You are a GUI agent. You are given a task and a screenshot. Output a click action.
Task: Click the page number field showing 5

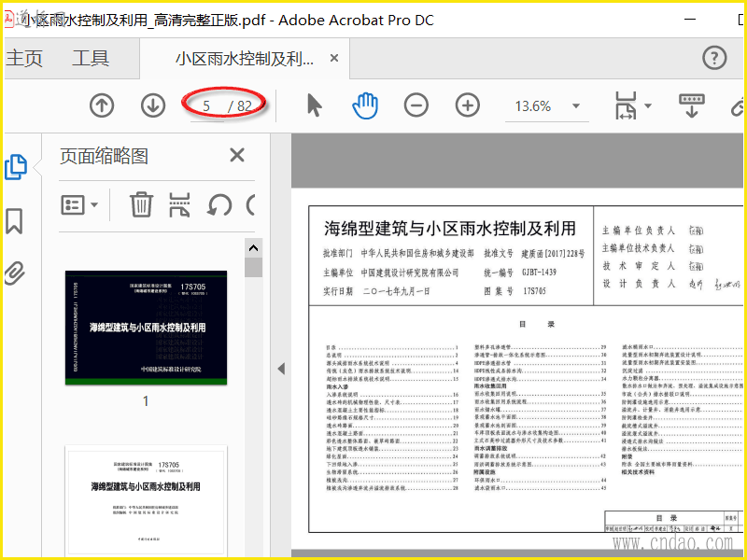206,105
